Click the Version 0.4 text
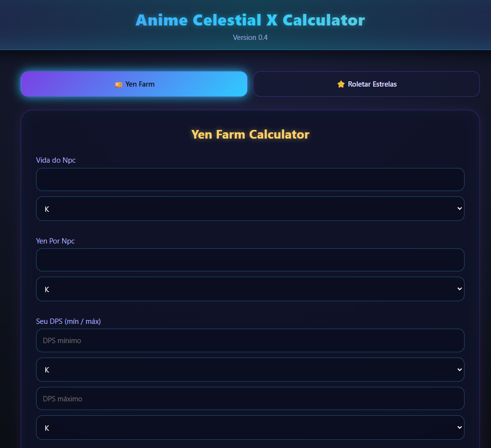Image resolution: width=491 pixels, height=448 pixels. click(x=250, y=38)
